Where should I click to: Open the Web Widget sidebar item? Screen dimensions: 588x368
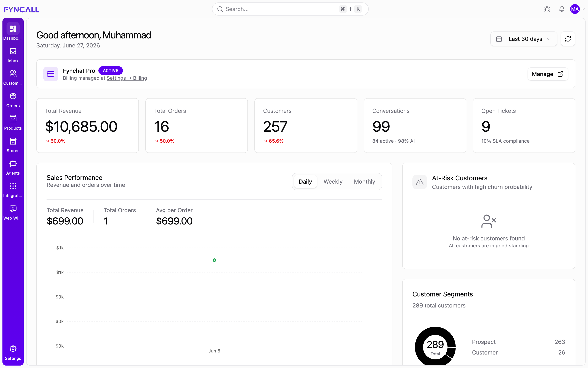[x=13, y=212]
